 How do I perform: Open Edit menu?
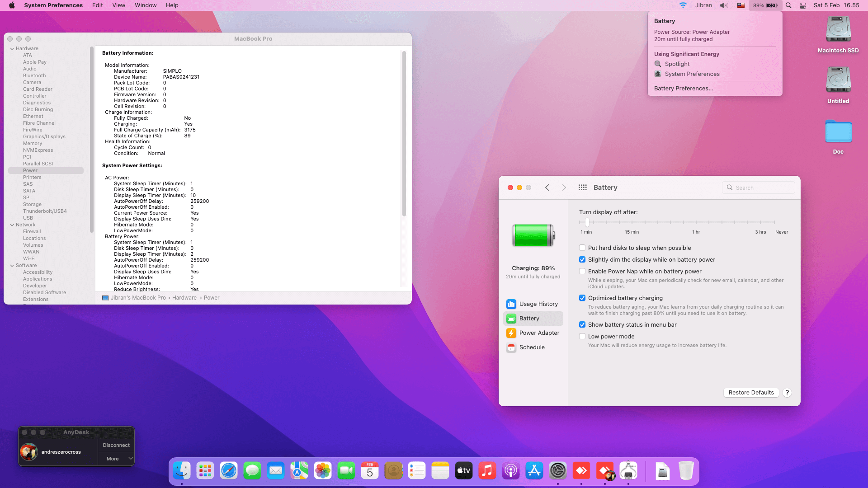pyautogui.click(x=97, y=5)
